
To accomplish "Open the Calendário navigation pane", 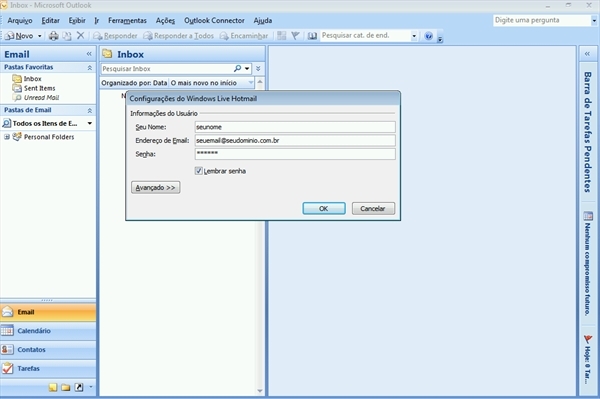I will coord(48,331).
